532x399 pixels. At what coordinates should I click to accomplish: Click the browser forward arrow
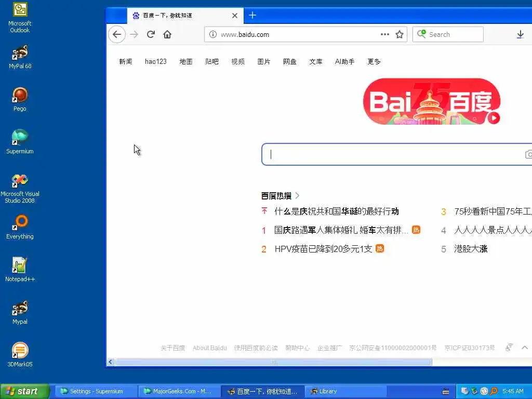[x=135, y=34]
